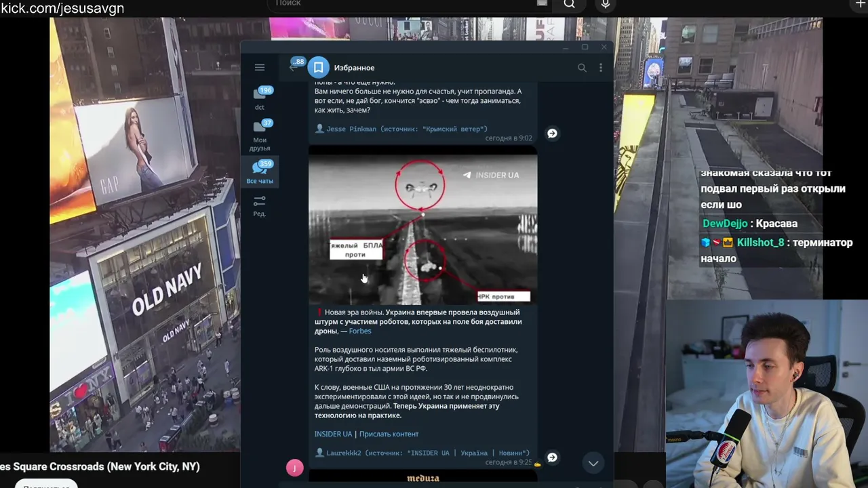The image size is (868, 488).
Task: Open the Telegram hamburger menu
Action: 260,67
